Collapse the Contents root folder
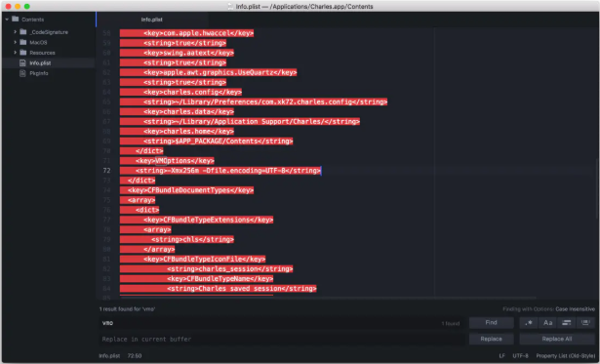This screenshot has height=364, width=600. coord(7,20)
